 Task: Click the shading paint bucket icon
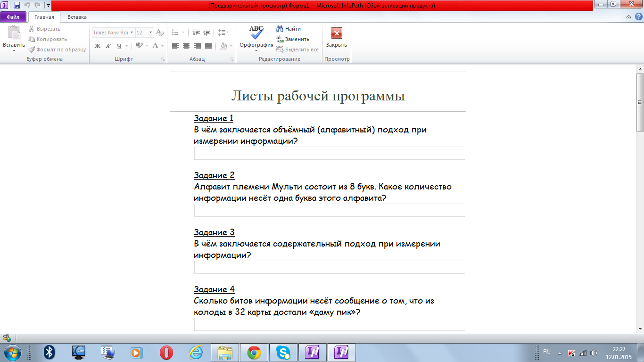tap(224, 46)
